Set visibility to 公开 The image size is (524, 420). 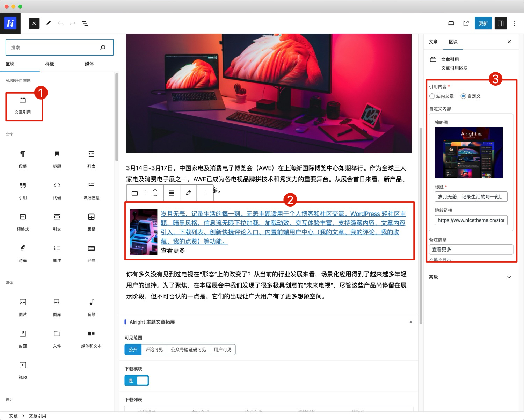(133, 349)
